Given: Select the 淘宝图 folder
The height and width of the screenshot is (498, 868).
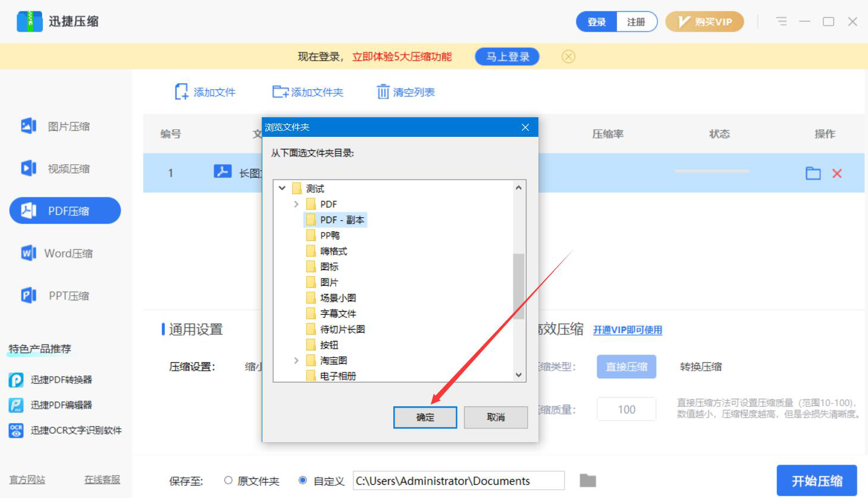Looking at the screenshot, I should (x=327, y=360).
